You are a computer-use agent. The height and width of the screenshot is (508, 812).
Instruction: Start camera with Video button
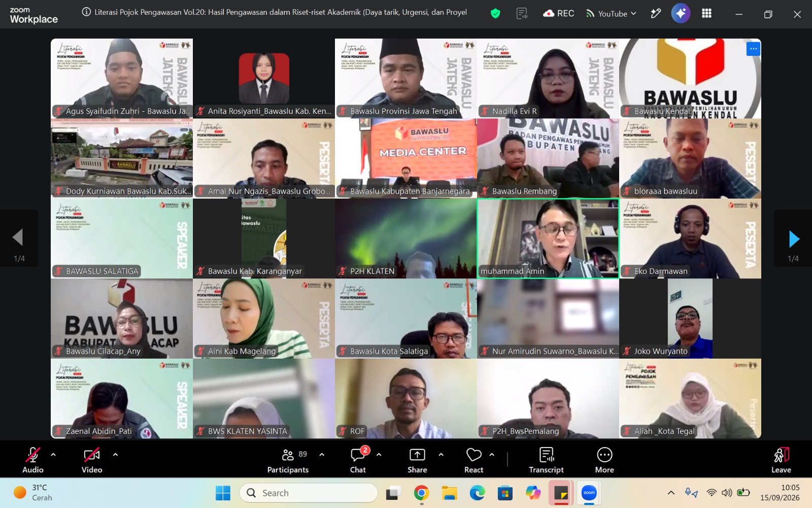(92, 460)
